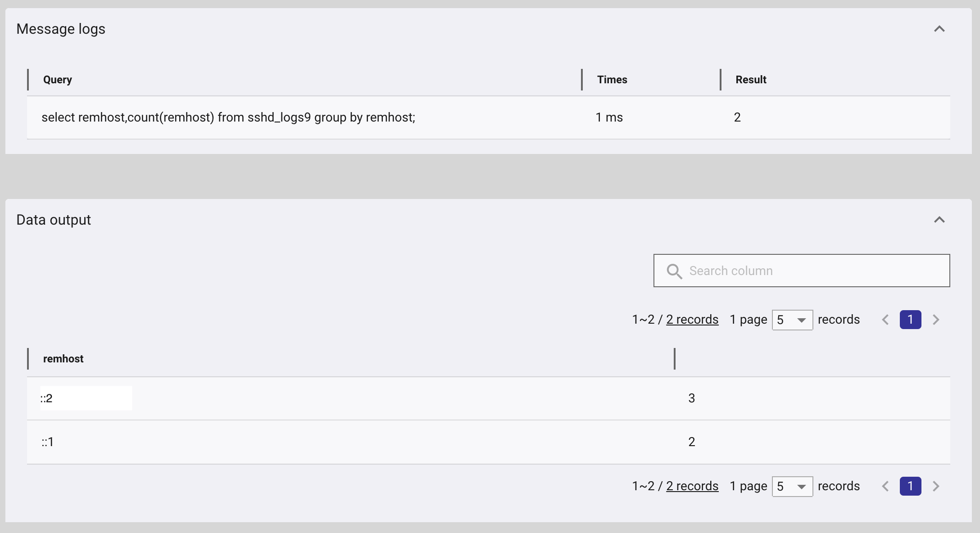This screenshot has width=980, height=533.
Task: Go to previous page in bottom pagination
Action: click(885, 487)
